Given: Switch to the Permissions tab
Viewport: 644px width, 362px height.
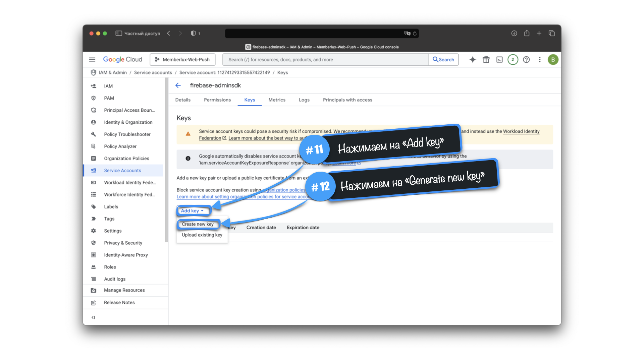Looking at the screenshot, I should tap(217, 100).
